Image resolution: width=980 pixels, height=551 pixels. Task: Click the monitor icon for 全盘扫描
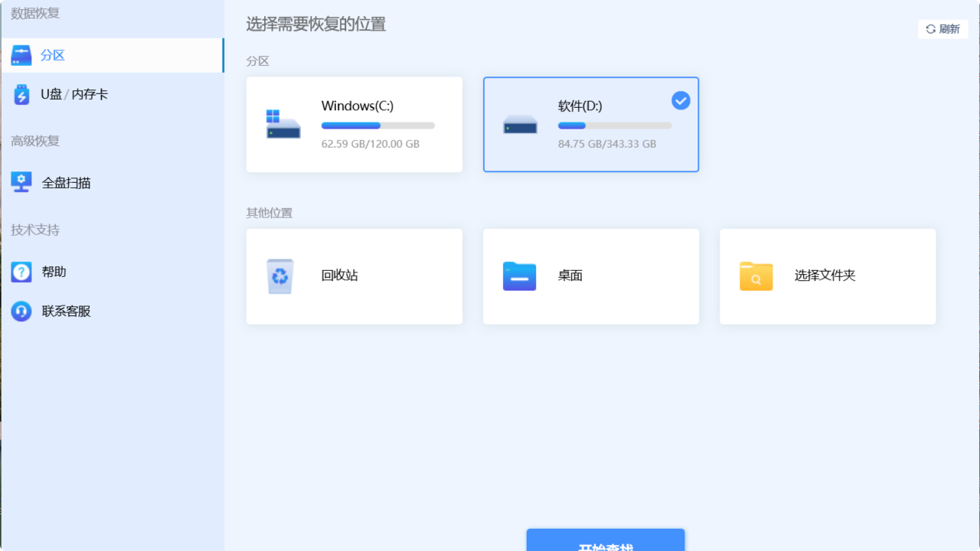tap(21, 182)
